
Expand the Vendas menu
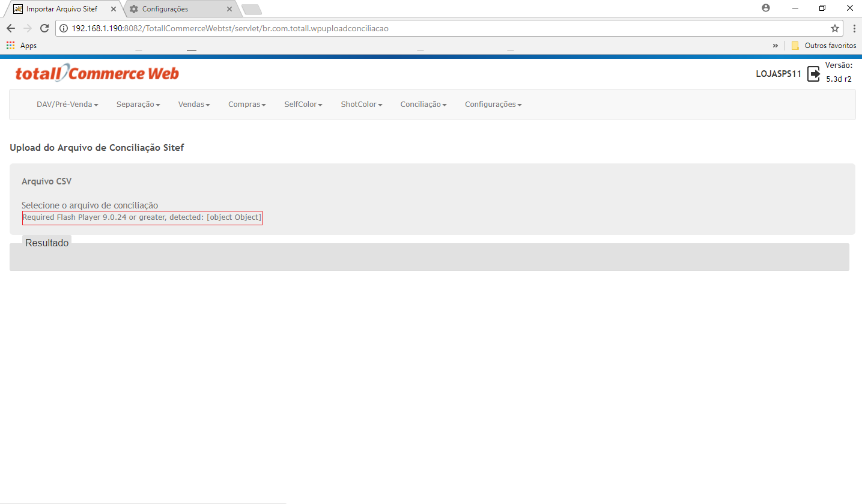click(194, 105)
